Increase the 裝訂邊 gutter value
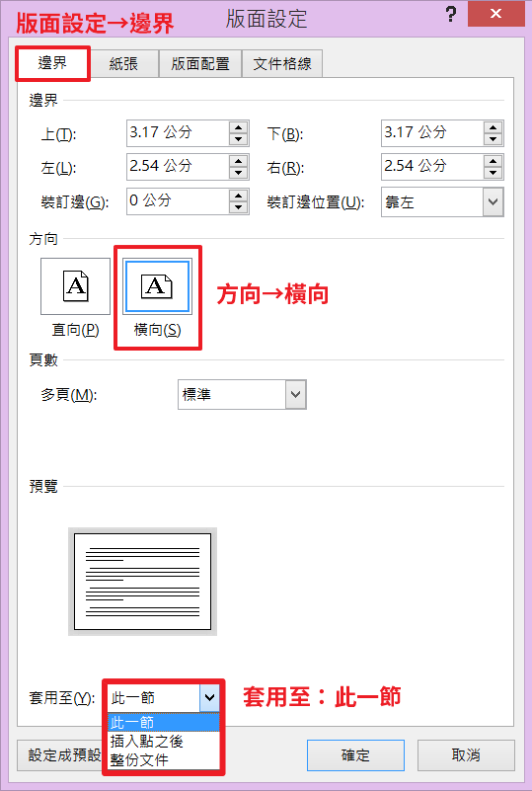Viewport: 532px width, 791px height. 238,196
